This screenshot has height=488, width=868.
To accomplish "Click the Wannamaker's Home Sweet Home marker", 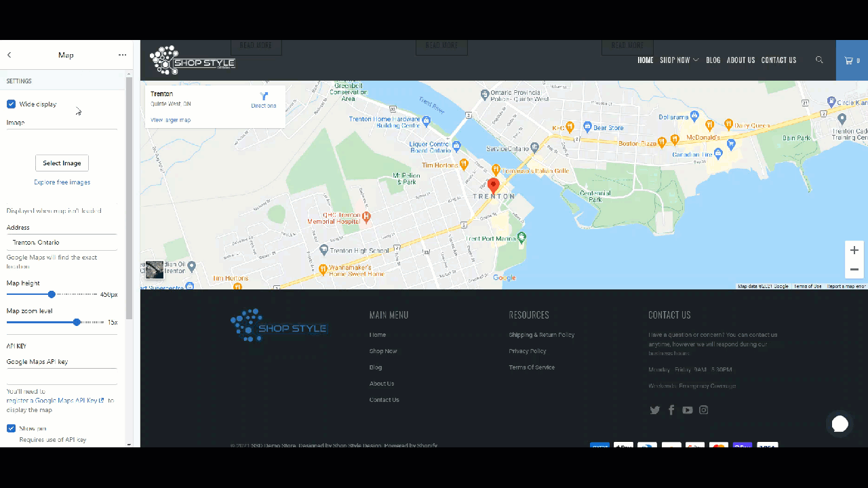I will coord(323,269).
